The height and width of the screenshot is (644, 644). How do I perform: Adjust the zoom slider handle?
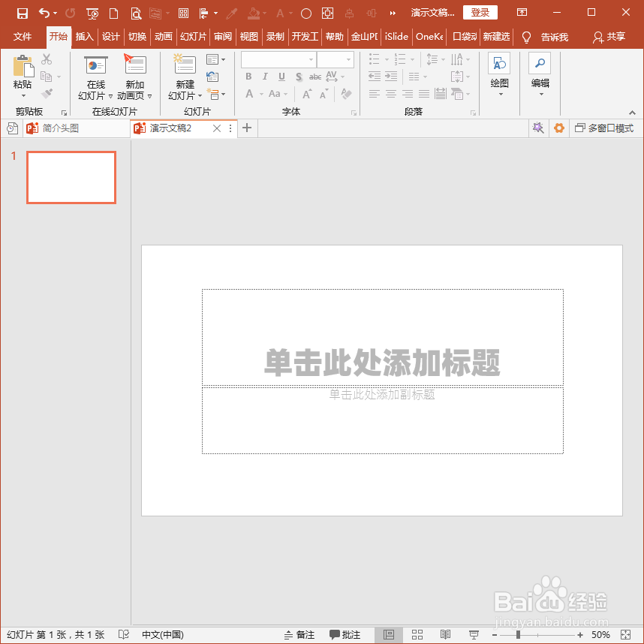[519, 635]
